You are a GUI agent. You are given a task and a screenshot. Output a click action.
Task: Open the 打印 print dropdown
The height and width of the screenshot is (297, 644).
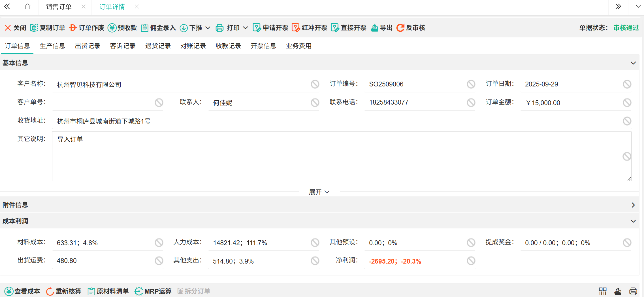click(x=232, y=28)
